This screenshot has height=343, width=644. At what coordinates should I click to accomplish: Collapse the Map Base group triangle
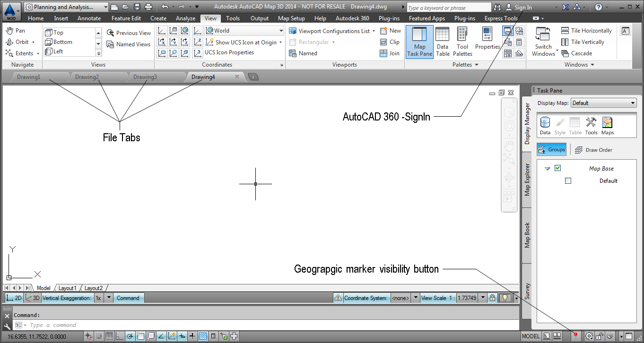pyautogui.click(x=548, y=169)
